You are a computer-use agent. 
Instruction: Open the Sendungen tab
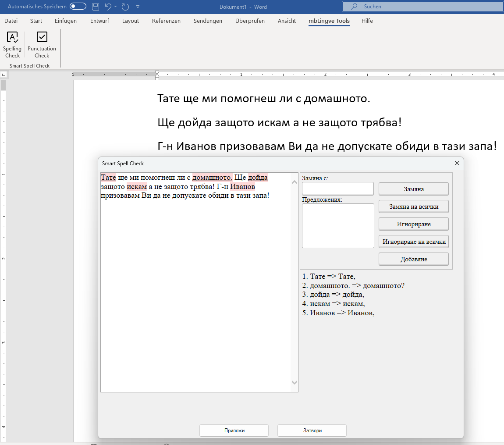click(x=208, y=21)
